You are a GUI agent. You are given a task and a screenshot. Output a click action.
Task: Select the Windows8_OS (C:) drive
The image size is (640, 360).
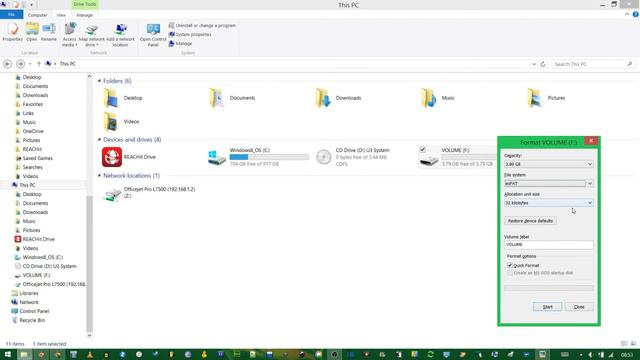pos(258,157)
